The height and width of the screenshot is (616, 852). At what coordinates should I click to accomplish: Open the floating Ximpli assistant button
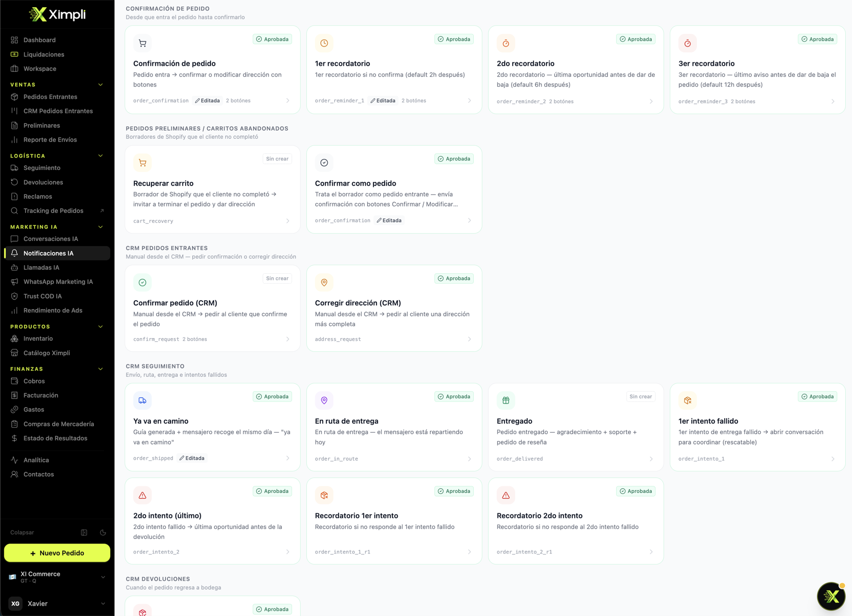pyautogui.click(x=831, y=597)
